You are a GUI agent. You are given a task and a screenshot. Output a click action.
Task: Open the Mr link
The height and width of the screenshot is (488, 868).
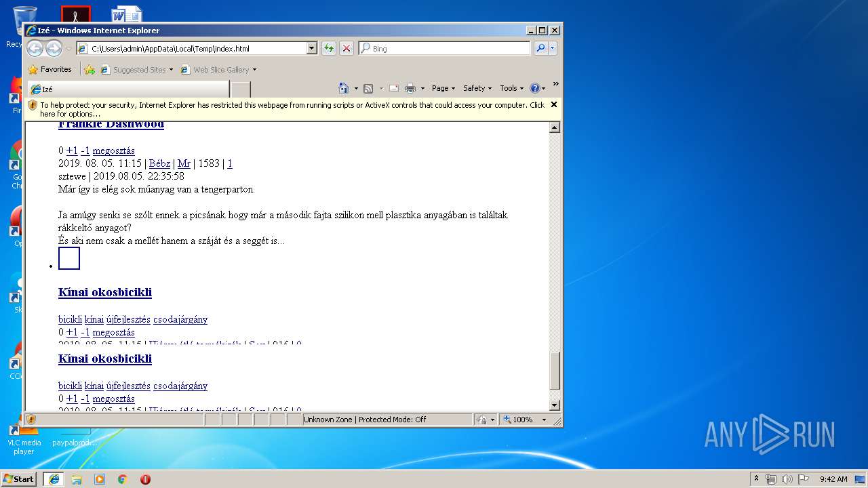(184, 163)
